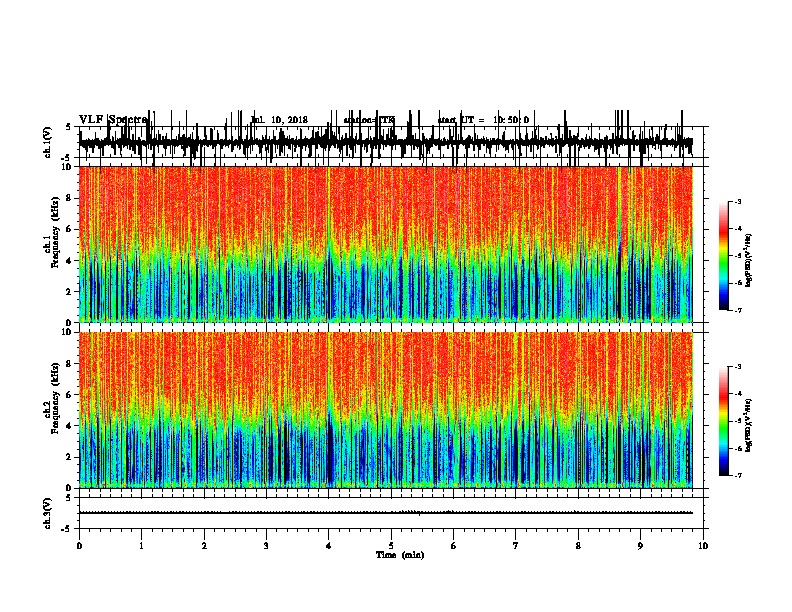Screen dimensions: 792x612
Task: Click the 2 kHz tick on ch.2 frequency axis
Action: click(x=69, y=457)
